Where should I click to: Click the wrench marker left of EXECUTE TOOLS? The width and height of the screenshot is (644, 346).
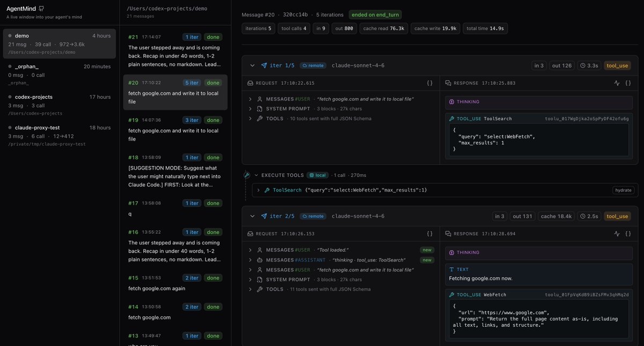tap(247, 175)
